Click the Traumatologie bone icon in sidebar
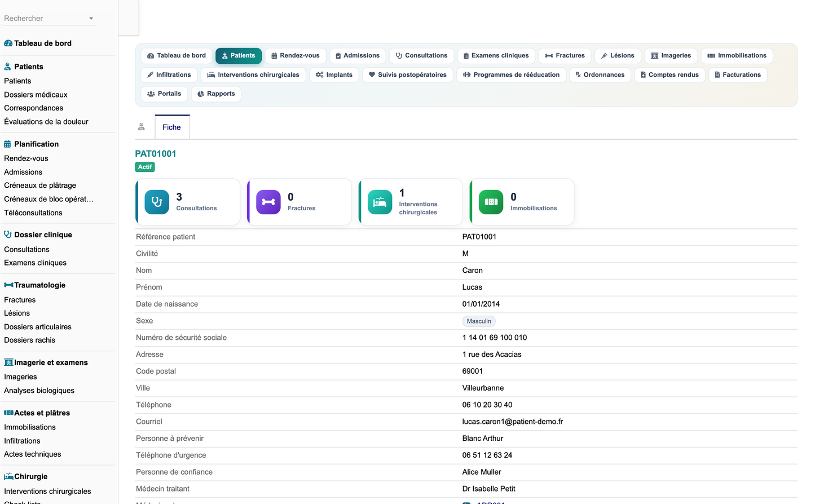 click(8, 285)
